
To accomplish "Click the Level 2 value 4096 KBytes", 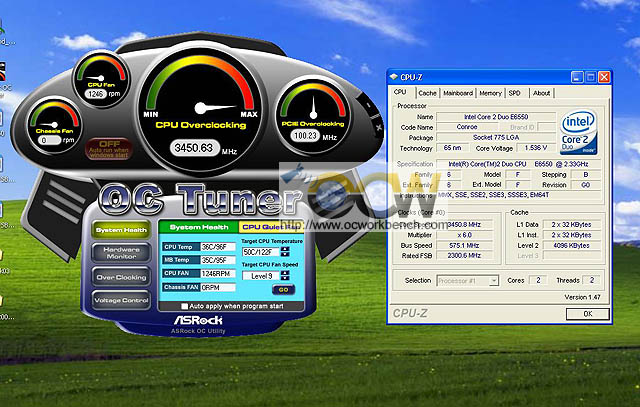I will point(571,245).
